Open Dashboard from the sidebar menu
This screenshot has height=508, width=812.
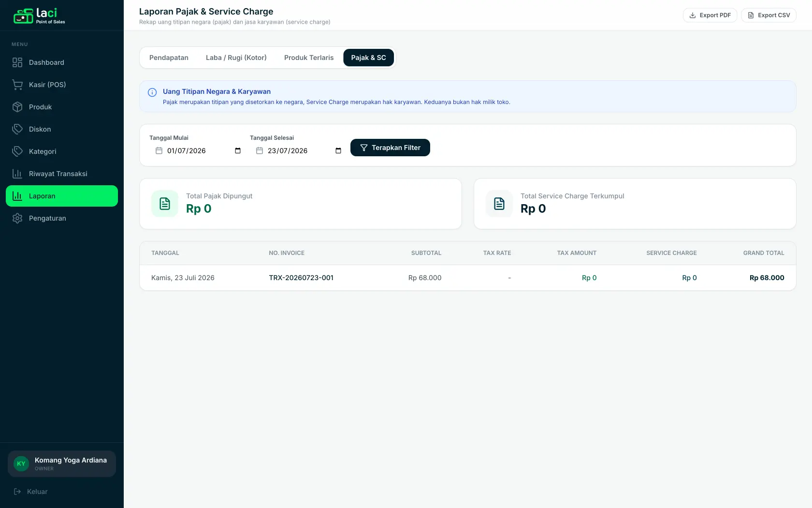point(62,62)
